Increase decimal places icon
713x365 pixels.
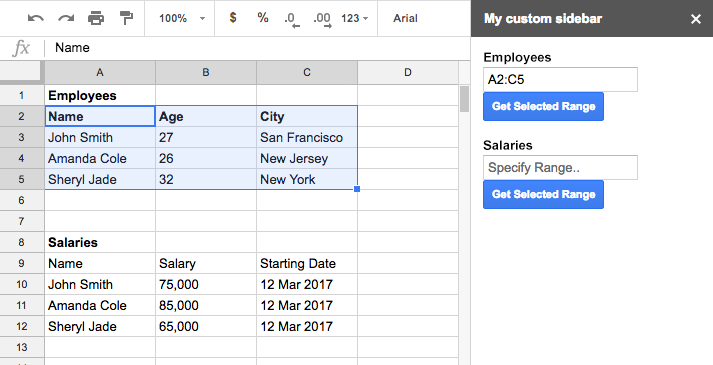(322, 19)
